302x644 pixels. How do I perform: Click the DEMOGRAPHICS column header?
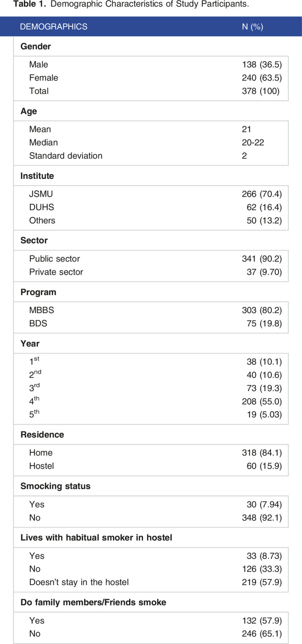tap(54, 27)
